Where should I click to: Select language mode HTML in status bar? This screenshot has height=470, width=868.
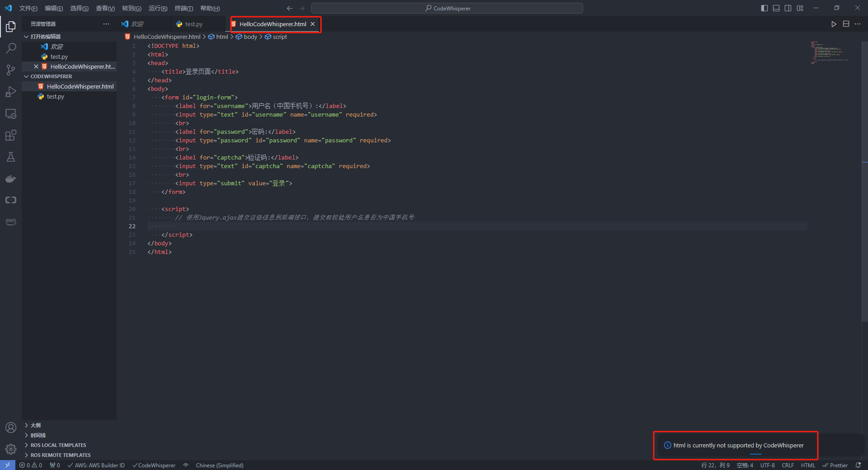(808, 465)
